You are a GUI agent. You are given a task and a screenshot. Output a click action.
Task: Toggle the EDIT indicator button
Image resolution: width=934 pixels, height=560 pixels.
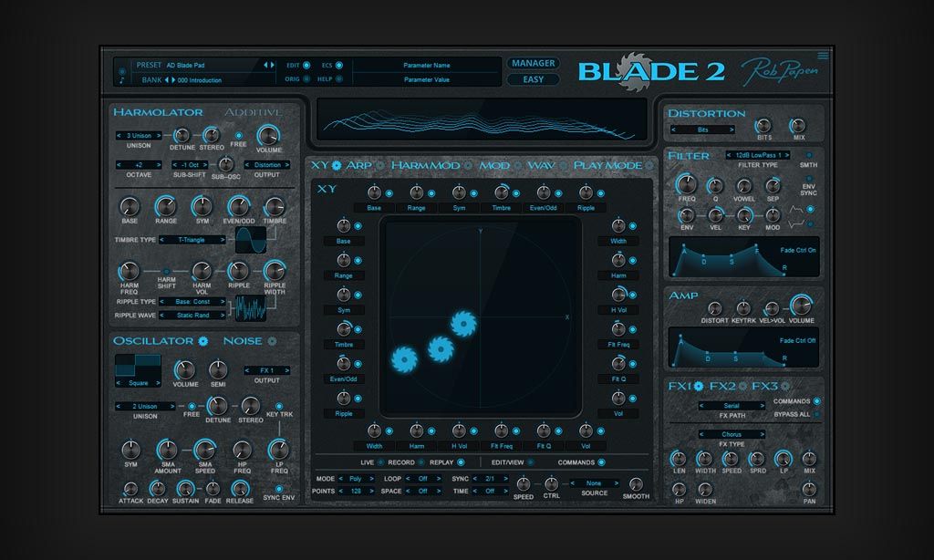click(306, 65)
